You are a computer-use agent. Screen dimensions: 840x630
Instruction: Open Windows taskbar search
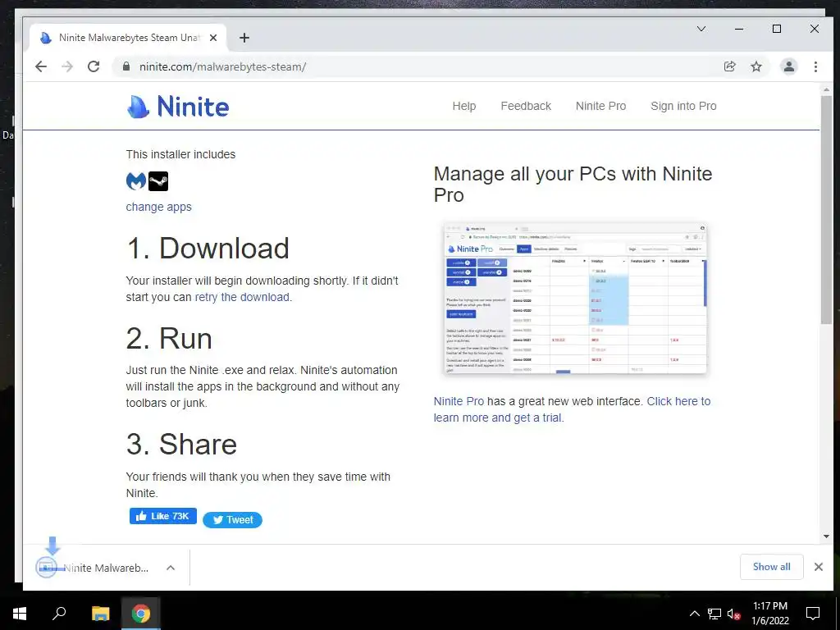click(x=59, y=614)
